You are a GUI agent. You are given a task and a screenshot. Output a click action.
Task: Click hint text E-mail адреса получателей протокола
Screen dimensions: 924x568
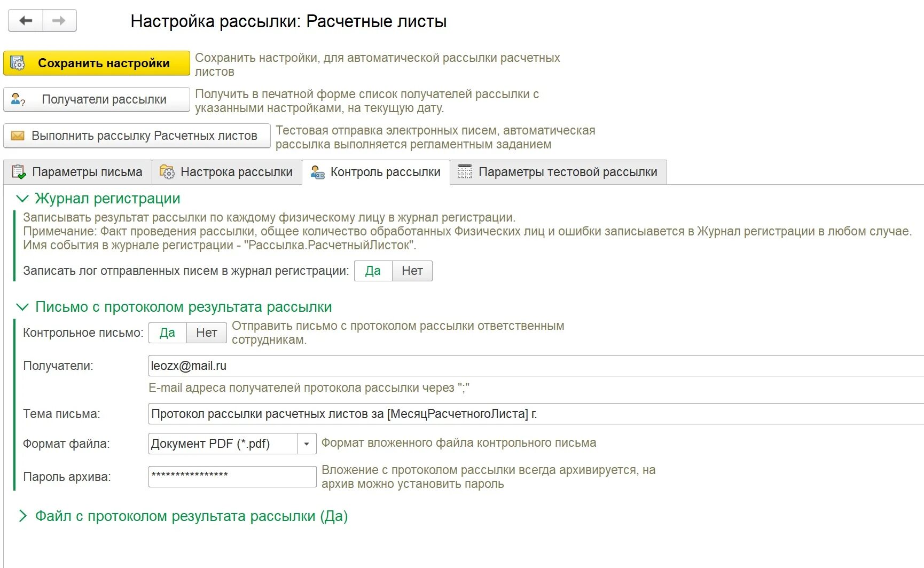click(x=309, y=388)
